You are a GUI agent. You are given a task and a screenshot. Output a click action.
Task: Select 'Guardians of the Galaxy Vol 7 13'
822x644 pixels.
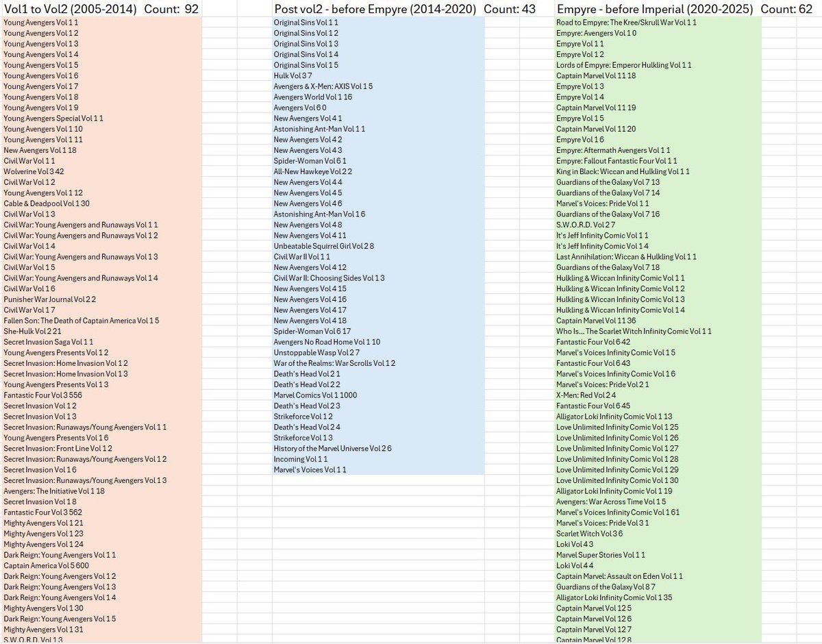608,182
